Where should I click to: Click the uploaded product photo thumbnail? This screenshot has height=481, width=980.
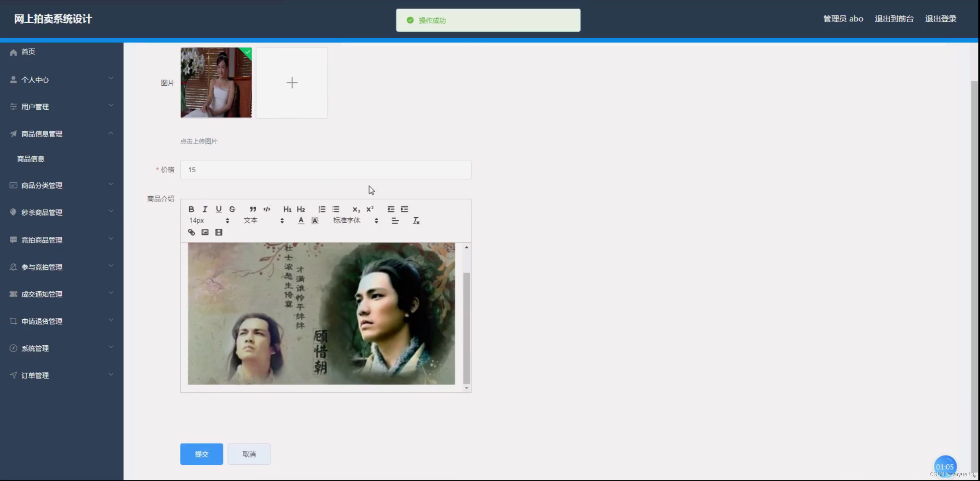click(216, 82)
